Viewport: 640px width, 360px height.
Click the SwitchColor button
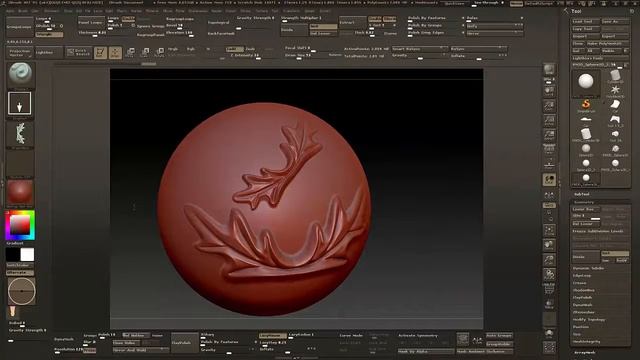point(20,265)
